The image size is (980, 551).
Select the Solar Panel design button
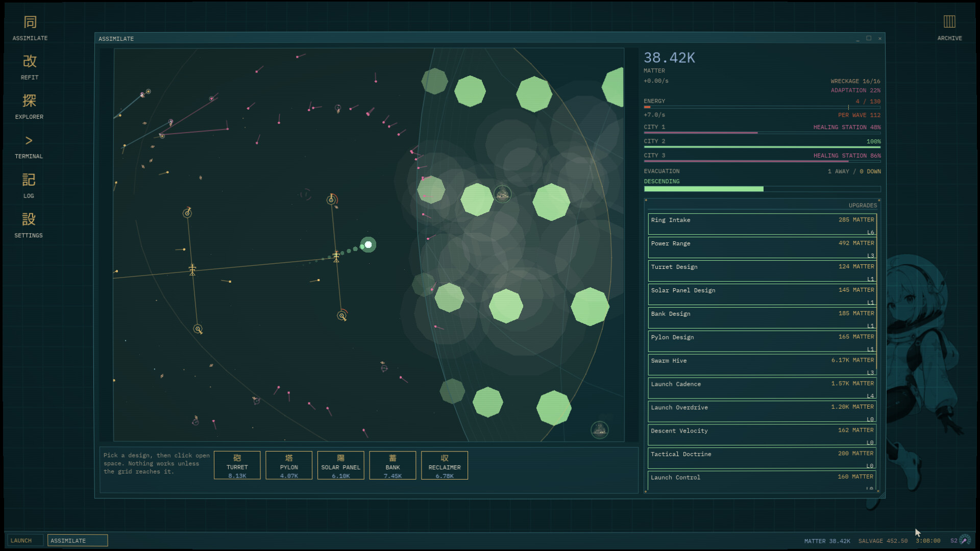click(x=340, y=465)
